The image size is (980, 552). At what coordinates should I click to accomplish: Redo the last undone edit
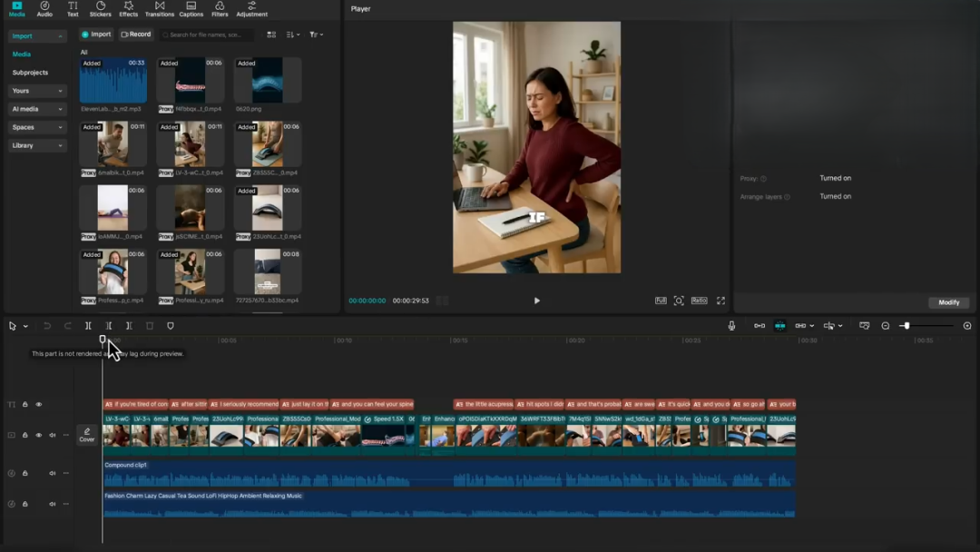point(67,326)
